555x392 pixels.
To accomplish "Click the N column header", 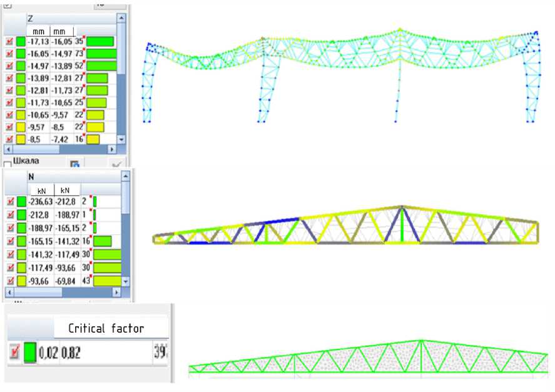I will (74, 176).
